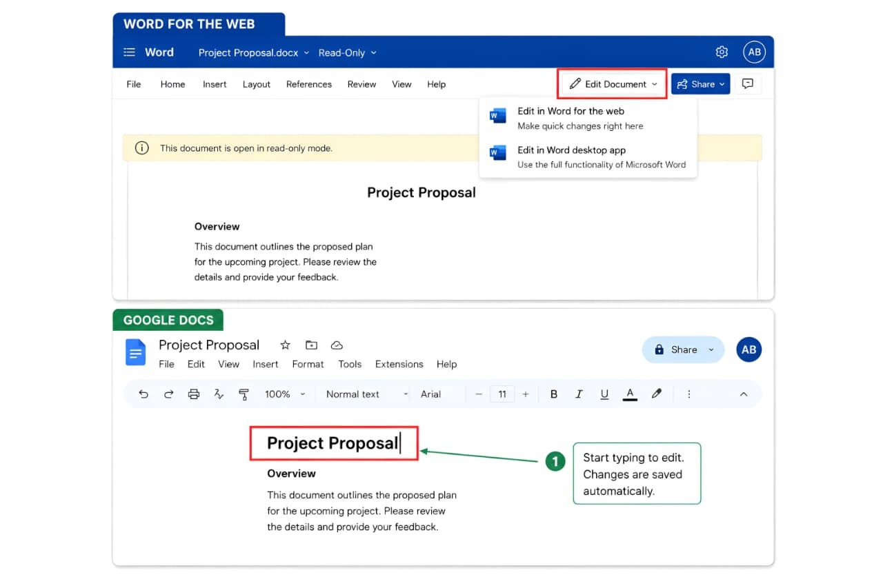Click the Redo arrow in Google Docs
The height and width of the screenshot is (588, 883).
pos(168,394)
